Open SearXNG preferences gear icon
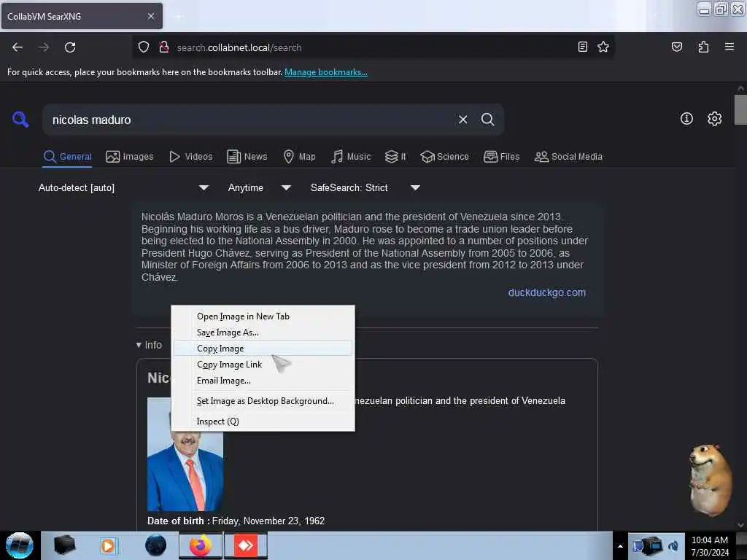The image size is (747, 560). click(x=714, y=119)
